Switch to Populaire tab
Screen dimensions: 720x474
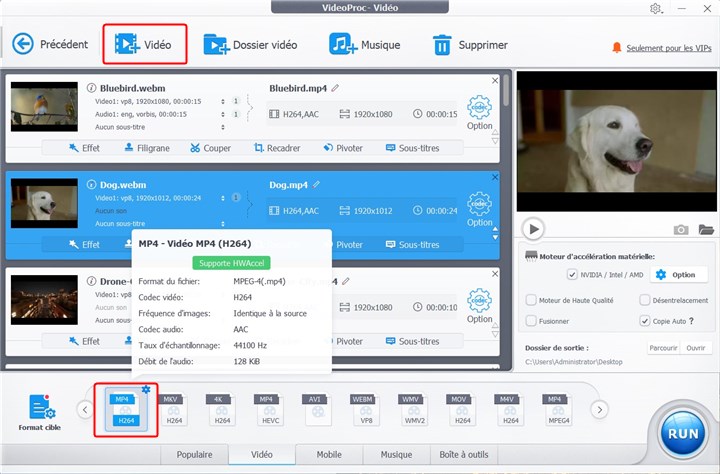pos(194,454)
